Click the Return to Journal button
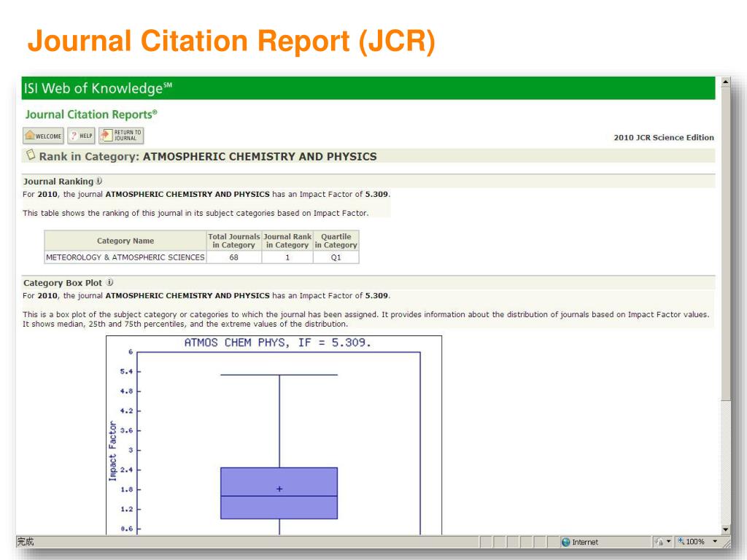This screenshot has width=747, height=560. [121, 136]
